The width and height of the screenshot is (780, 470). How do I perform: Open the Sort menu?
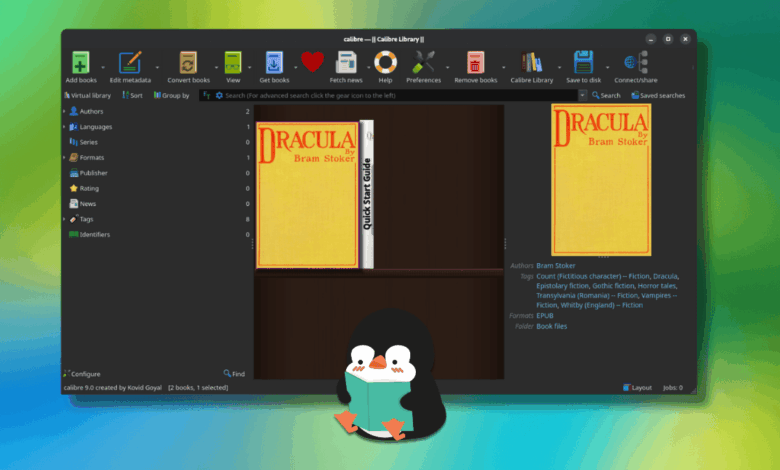pos(132,95)
